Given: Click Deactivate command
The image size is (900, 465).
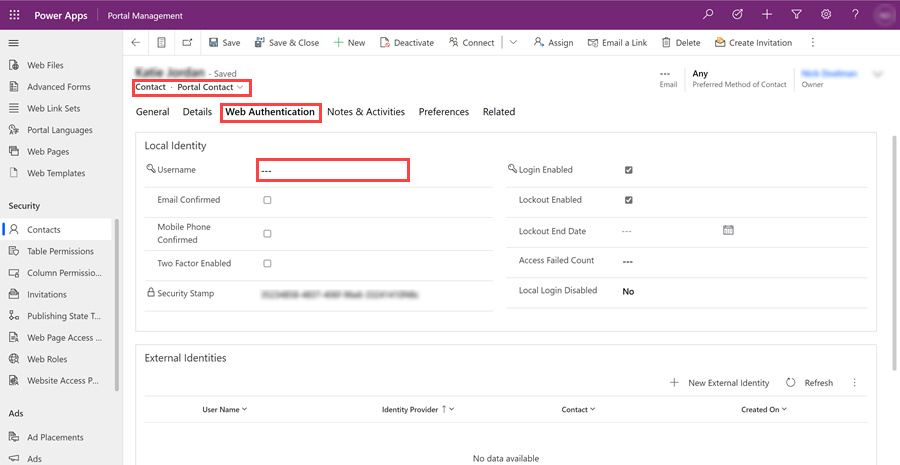Looking at the screenshot, I should pos(406,42).
